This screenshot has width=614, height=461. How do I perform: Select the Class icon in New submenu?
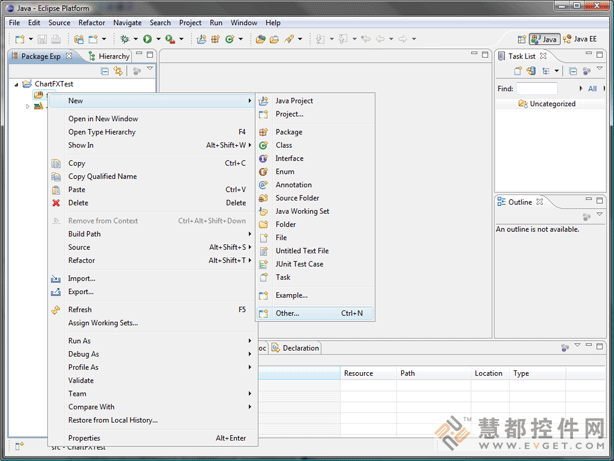tap(264, 145)
